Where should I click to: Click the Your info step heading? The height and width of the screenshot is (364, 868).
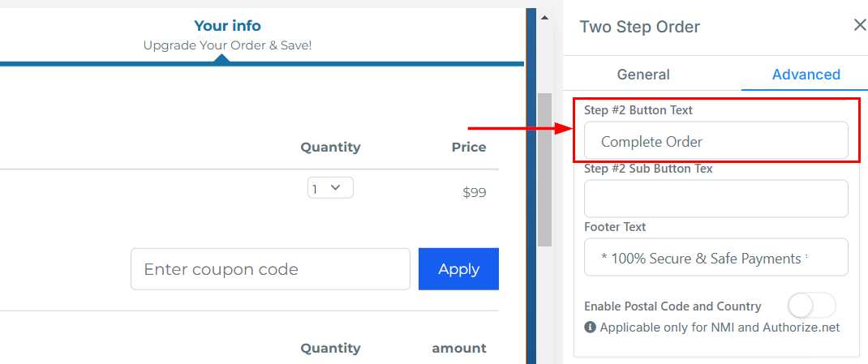(x=227, y=26)
